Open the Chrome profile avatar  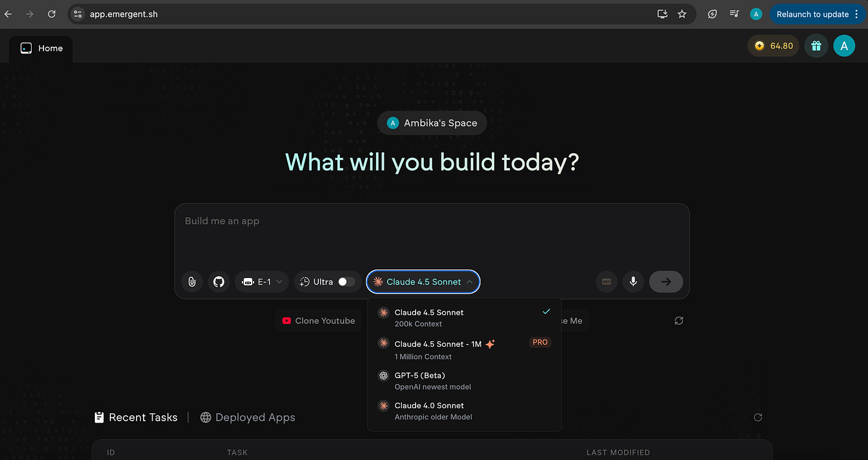756,14
